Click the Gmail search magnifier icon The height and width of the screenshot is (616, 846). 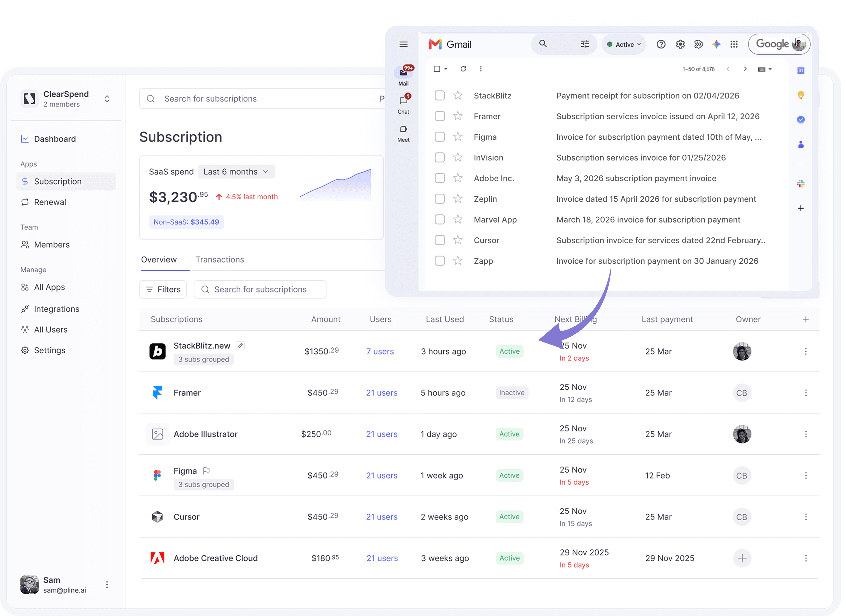tap(543, 44)
